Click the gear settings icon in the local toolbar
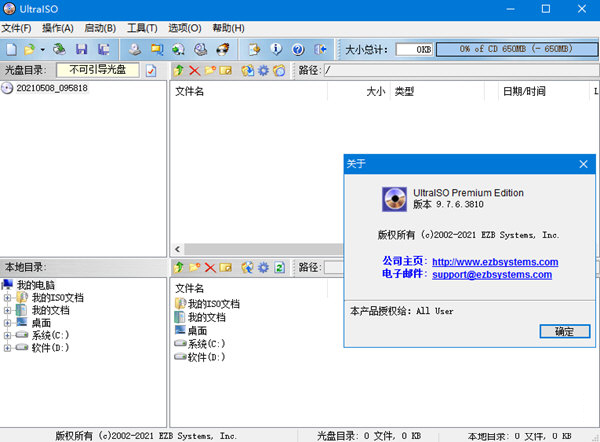This screenshot has height=442, width=600. (263, 268)
